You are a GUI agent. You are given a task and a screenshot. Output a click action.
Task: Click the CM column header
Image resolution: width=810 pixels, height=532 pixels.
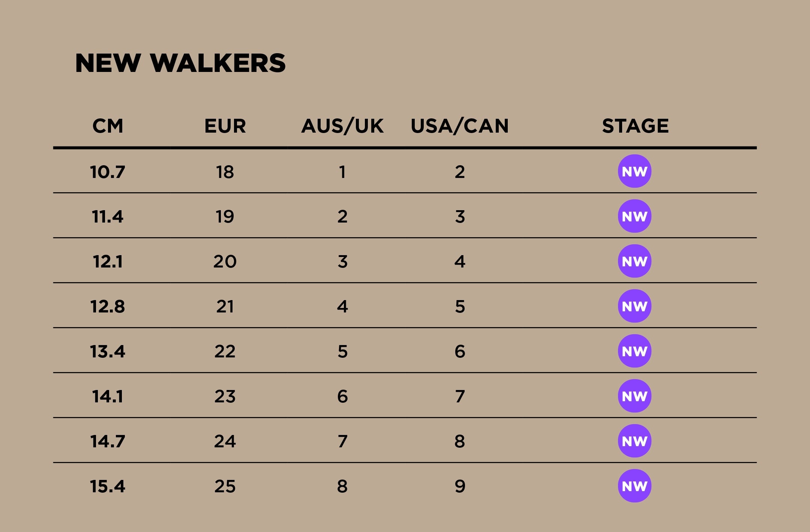[x=108, y=126]
